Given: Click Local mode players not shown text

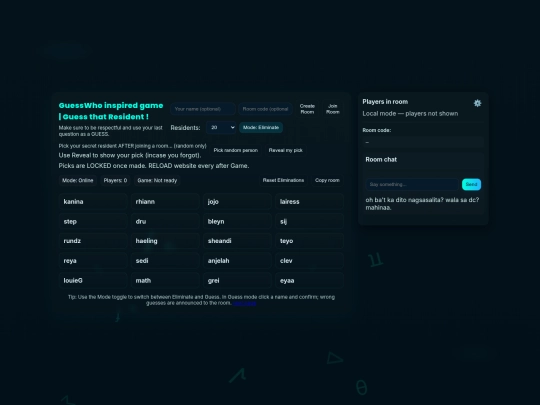Looking at the screenshot, I should click(410, 114).
